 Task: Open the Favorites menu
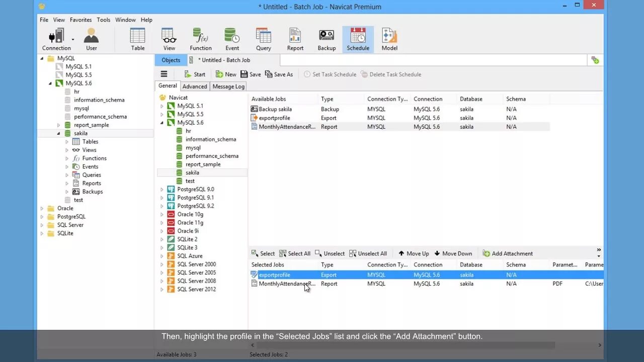80,20
